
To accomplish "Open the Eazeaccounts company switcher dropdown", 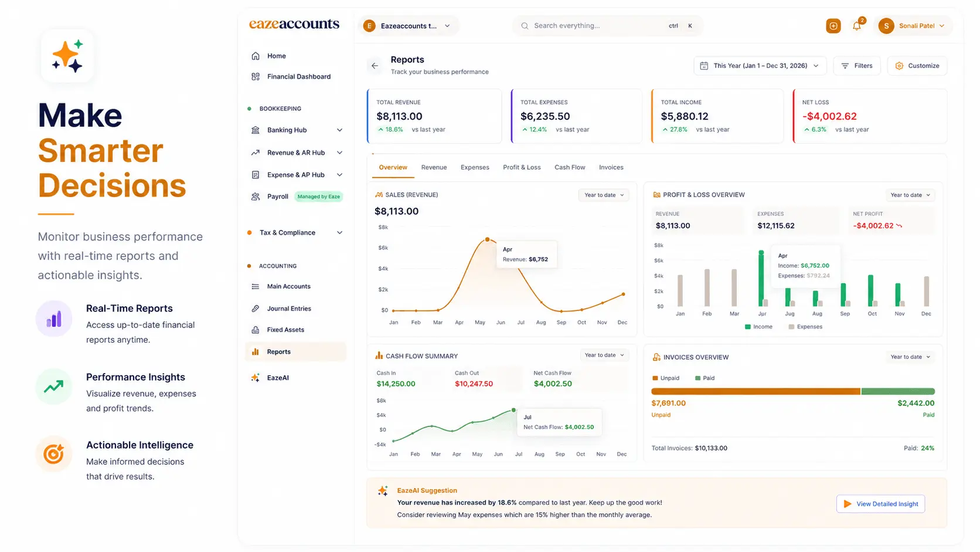I will (408, 26).
